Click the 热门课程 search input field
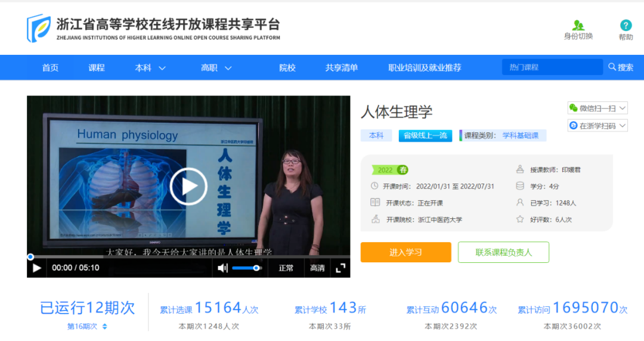The image size is (644, 341). [x=552, y=67]
